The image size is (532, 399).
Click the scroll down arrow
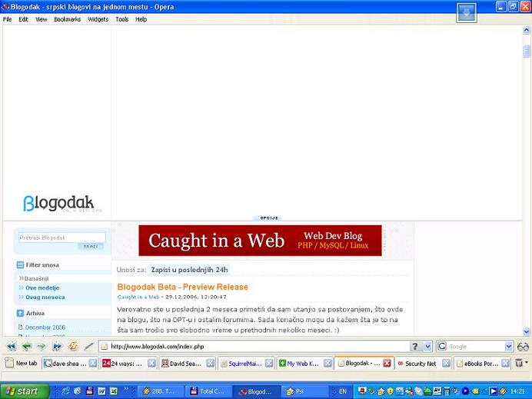(526, 331)
